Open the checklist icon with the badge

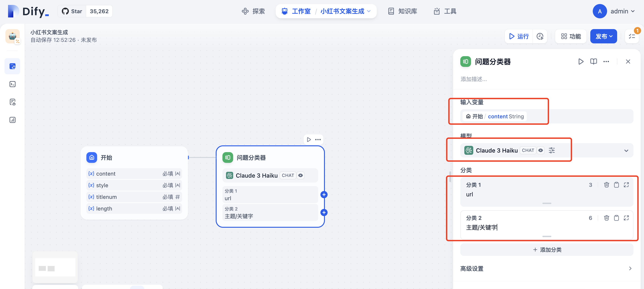[632, 36]
